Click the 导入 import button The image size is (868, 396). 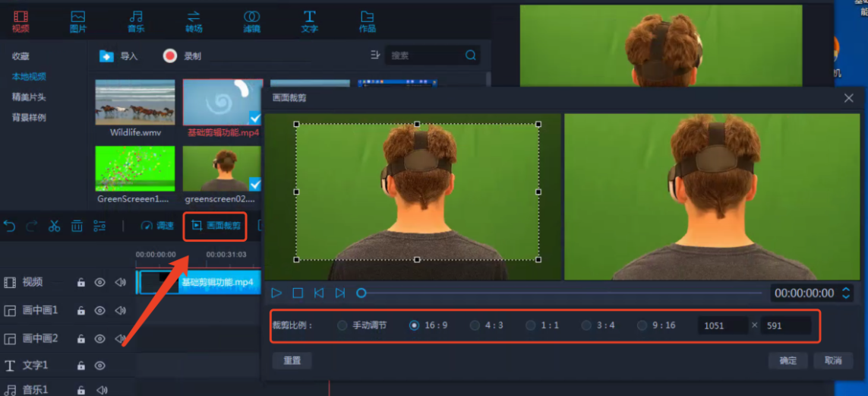(118, 56)
